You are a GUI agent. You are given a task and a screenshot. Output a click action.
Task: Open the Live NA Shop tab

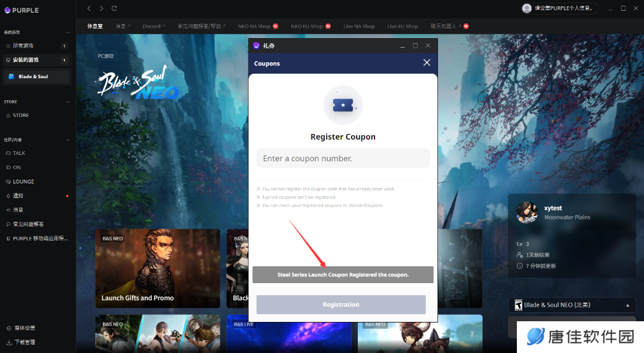tap(359, 26)
